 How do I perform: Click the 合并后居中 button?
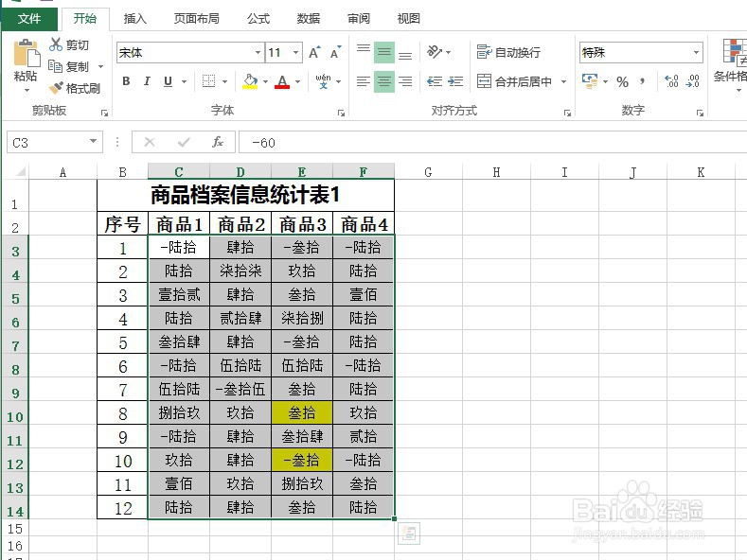514,81
